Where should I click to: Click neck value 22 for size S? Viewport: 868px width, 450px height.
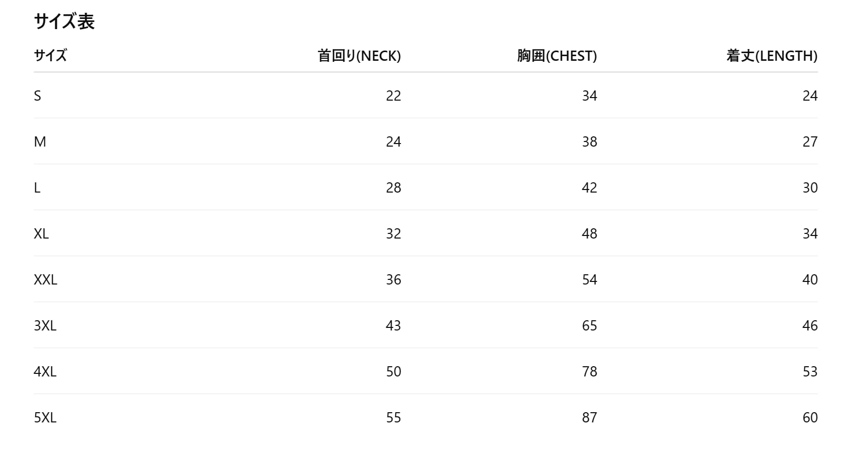coord(393,96)
